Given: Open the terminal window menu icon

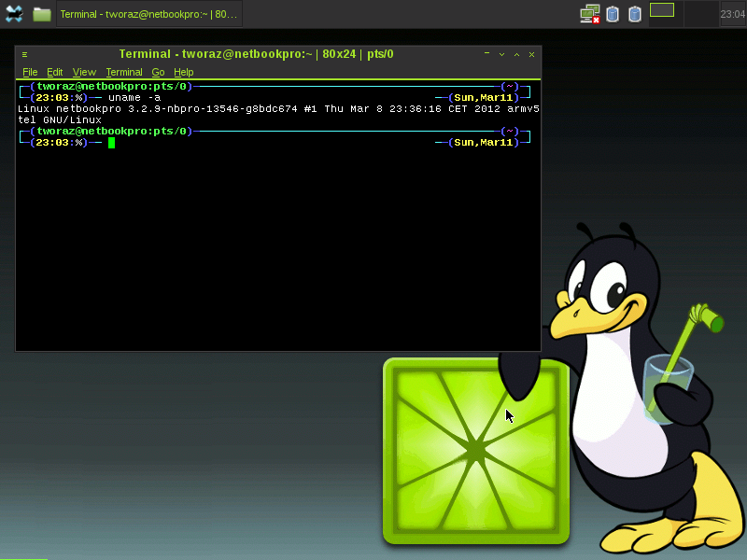Looking at the screenshot, I should point(25,55).
